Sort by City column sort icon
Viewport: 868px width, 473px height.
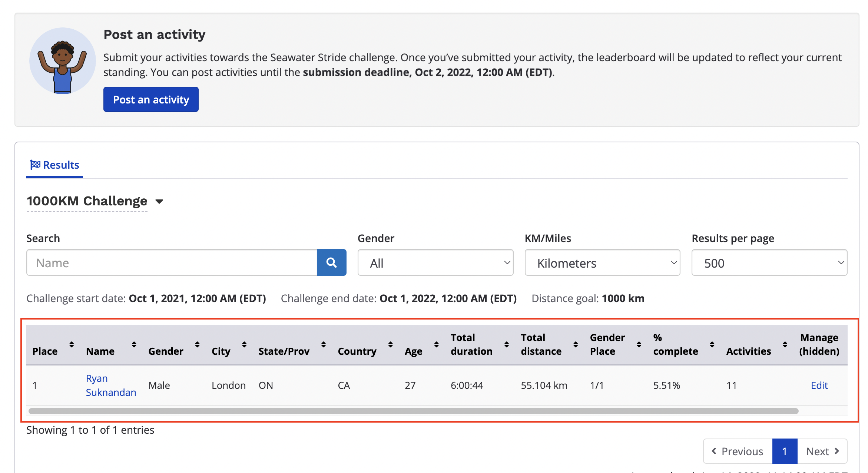click(x=244, y=345)
